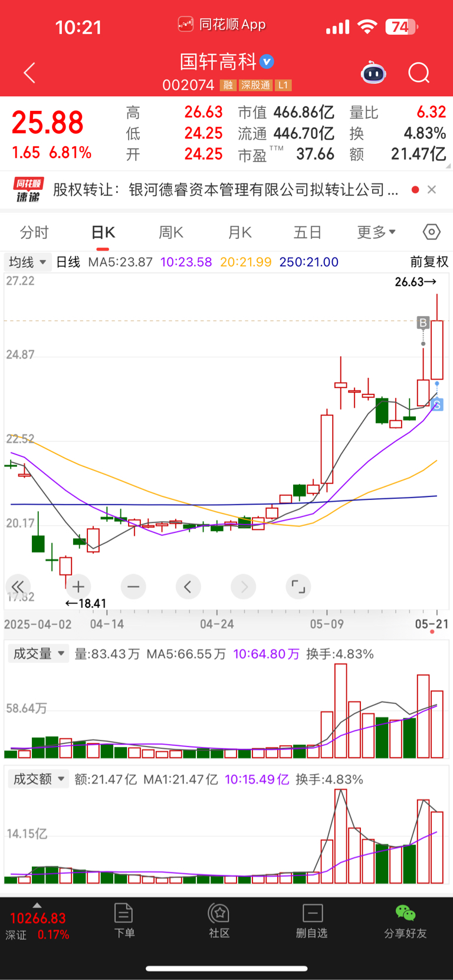Tap the header's bottom-right expand corner triangle

[x=448, y=166]
